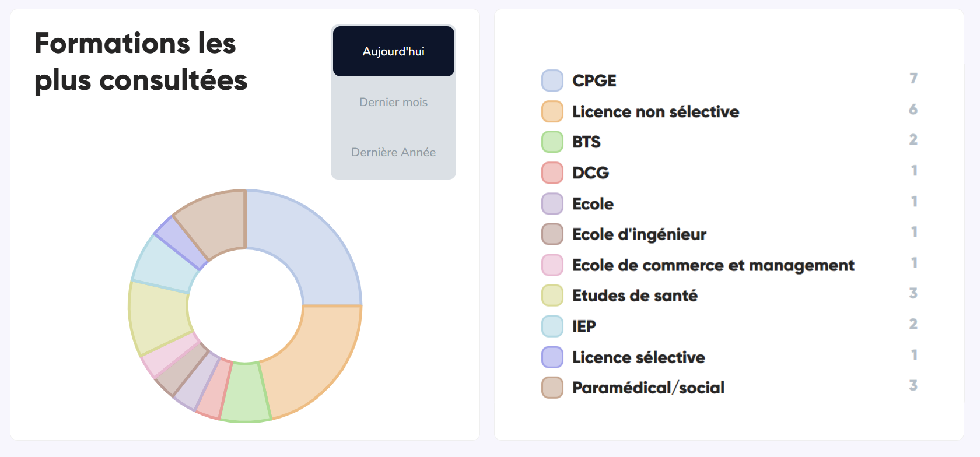
Task: Click the CPGE count showing 7
Action: click(913, 78)
